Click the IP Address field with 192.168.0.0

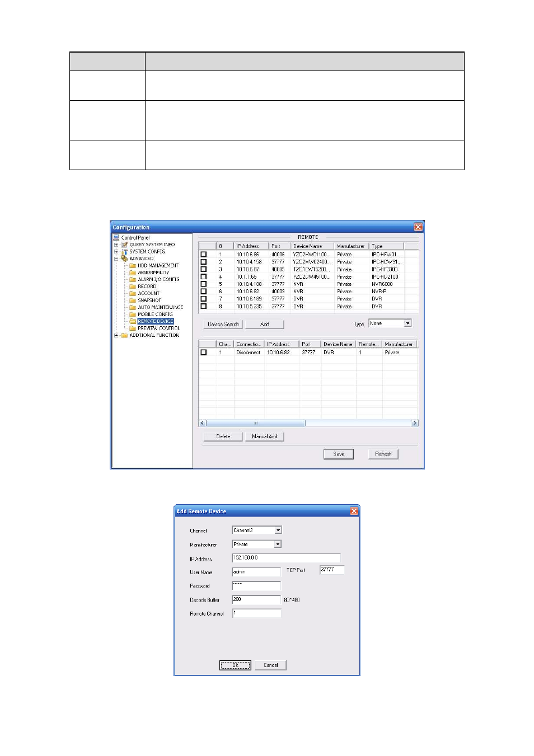point(286,558)
